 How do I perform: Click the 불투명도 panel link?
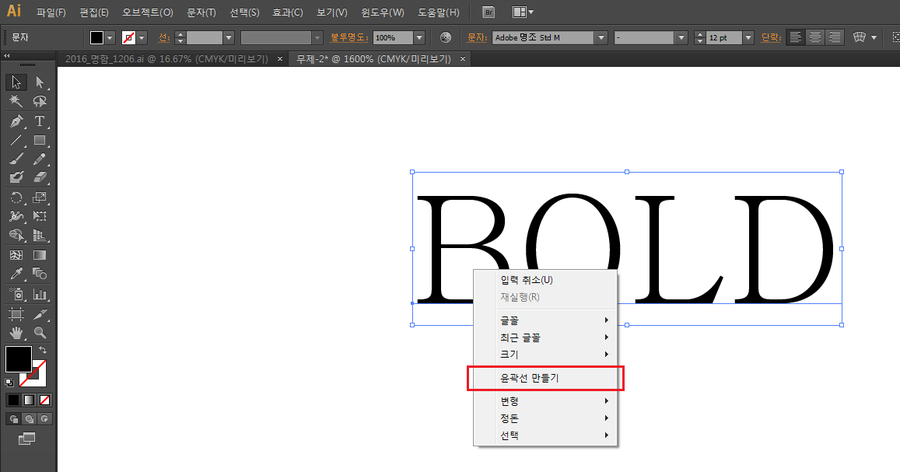[x=348, y=37]
